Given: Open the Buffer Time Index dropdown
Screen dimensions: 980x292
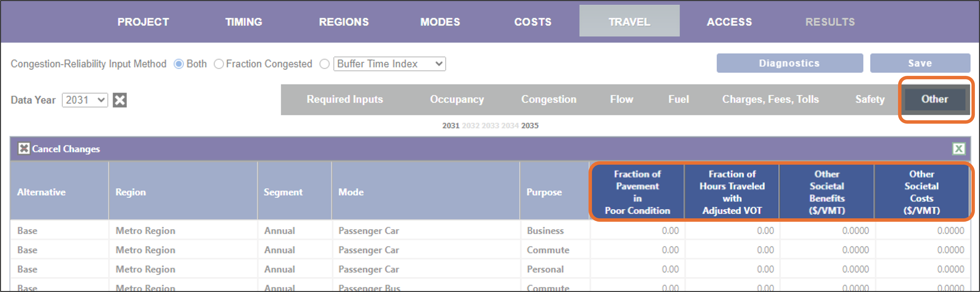Looking at the screenshot, I should pyautogui.click(x=390, y=64).
